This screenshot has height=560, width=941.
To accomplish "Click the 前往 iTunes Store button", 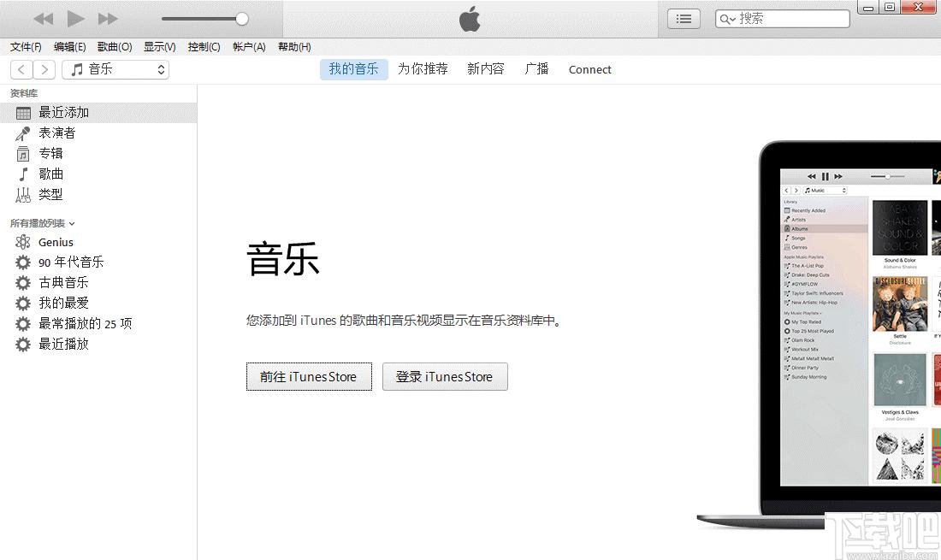I will 309,376.
